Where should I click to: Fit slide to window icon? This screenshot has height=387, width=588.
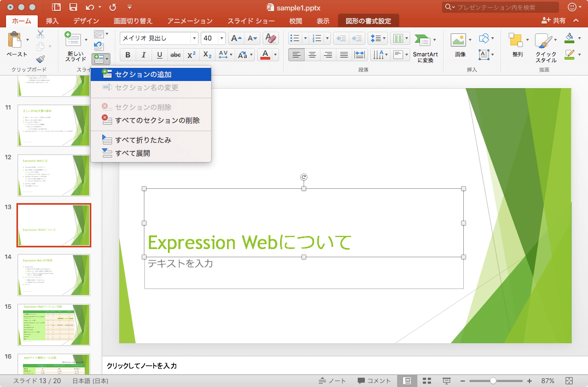569,380
